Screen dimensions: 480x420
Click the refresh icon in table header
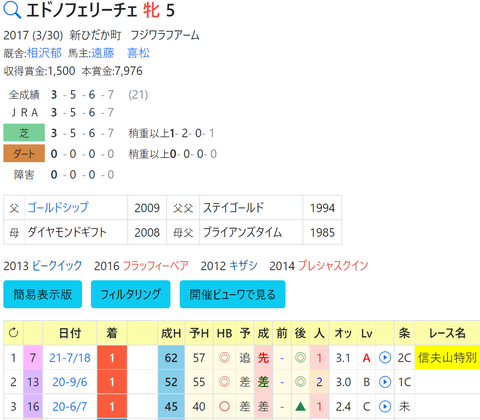pos(13,333)
